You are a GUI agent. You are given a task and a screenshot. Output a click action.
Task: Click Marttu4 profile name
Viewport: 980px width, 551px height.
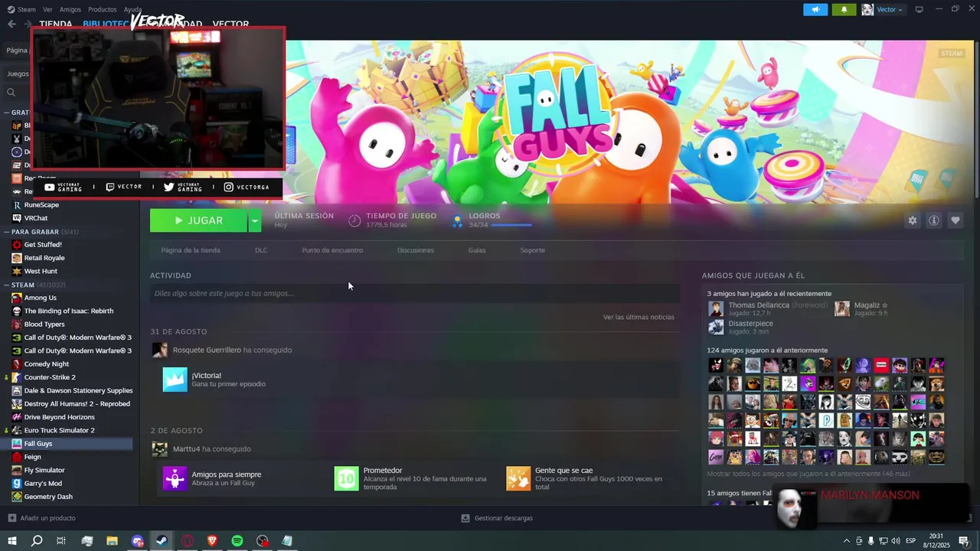point(187,448)
